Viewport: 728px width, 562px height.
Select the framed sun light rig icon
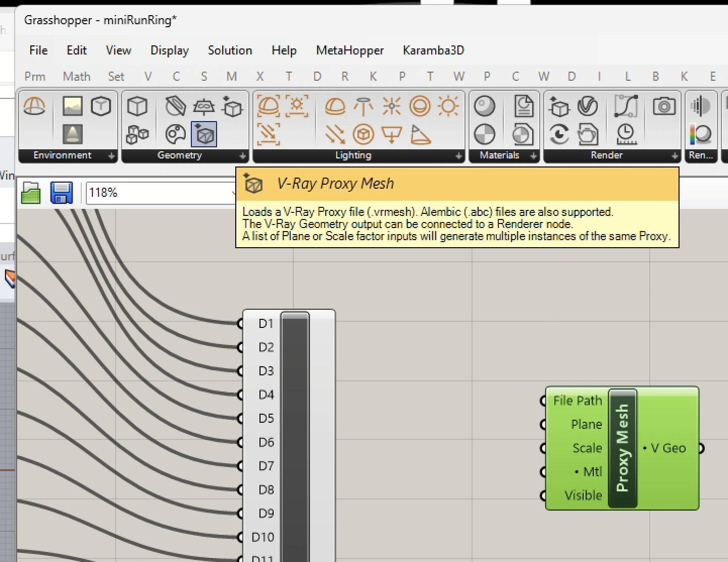tap(297, 106)
